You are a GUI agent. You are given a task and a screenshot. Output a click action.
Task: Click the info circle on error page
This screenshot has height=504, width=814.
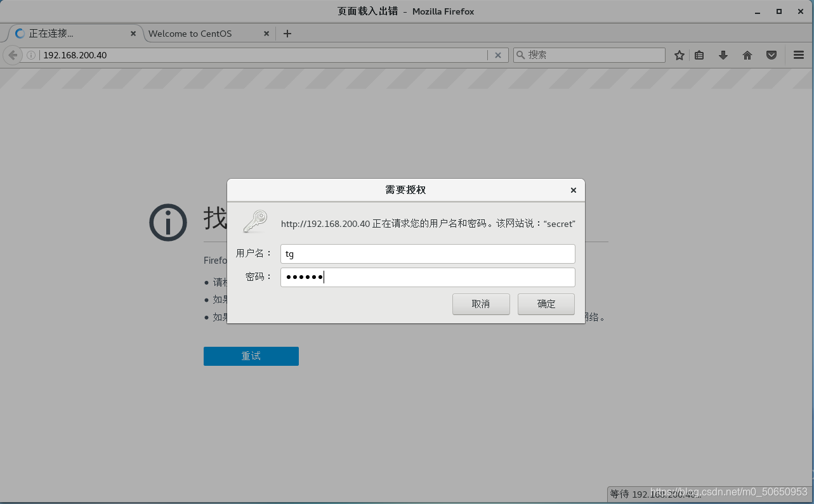click(168, 223)
